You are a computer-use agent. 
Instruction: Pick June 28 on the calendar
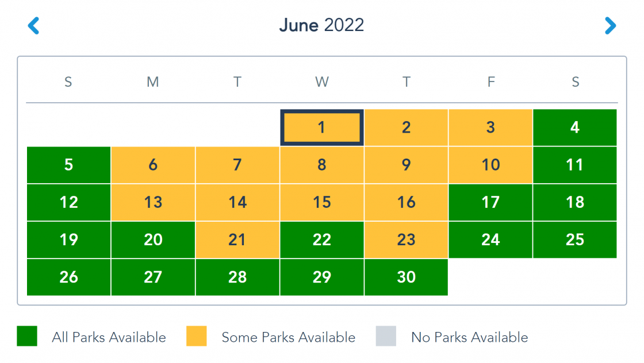[x=237, y=277]
